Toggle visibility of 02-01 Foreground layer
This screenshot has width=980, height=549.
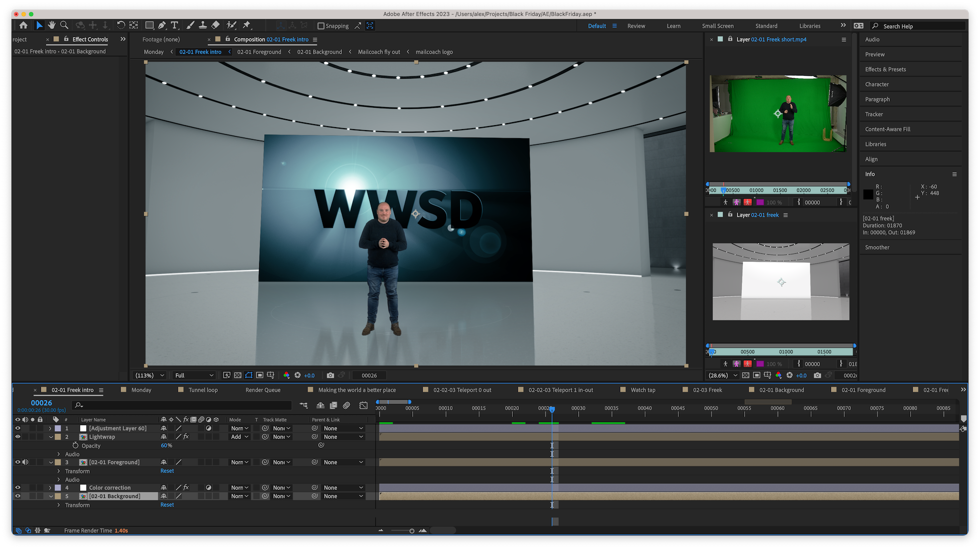point(18,462)
